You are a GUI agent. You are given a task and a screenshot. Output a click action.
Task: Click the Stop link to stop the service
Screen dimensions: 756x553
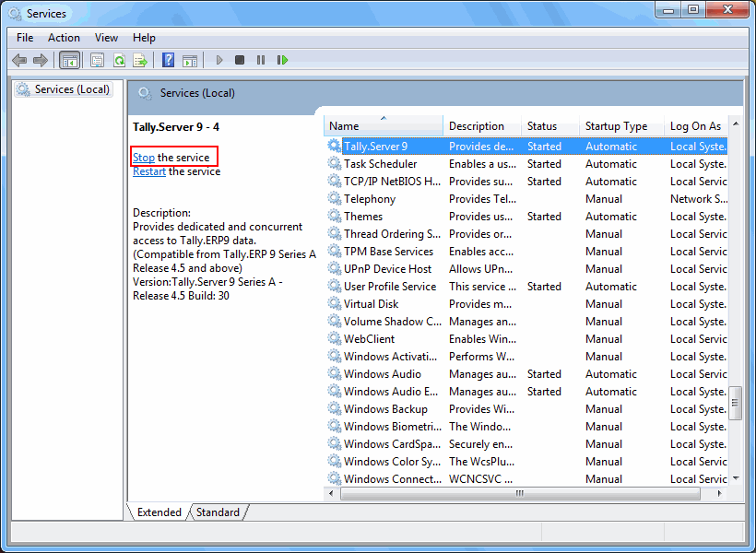coord(144,158)
